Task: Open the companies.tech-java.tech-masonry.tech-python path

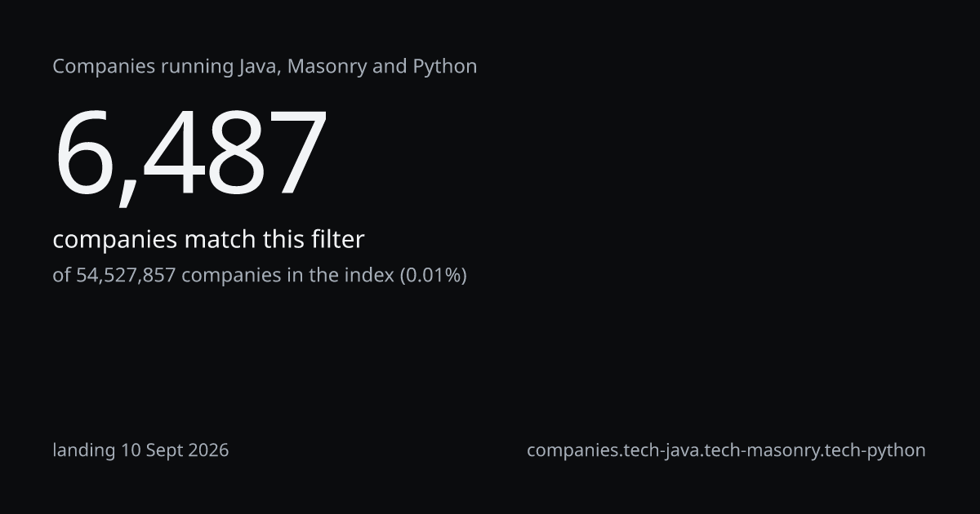Action: (726, 450)
